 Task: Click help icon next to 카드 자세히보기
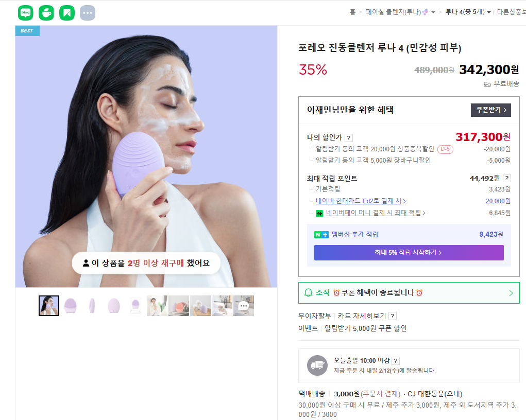pos(393,316)
